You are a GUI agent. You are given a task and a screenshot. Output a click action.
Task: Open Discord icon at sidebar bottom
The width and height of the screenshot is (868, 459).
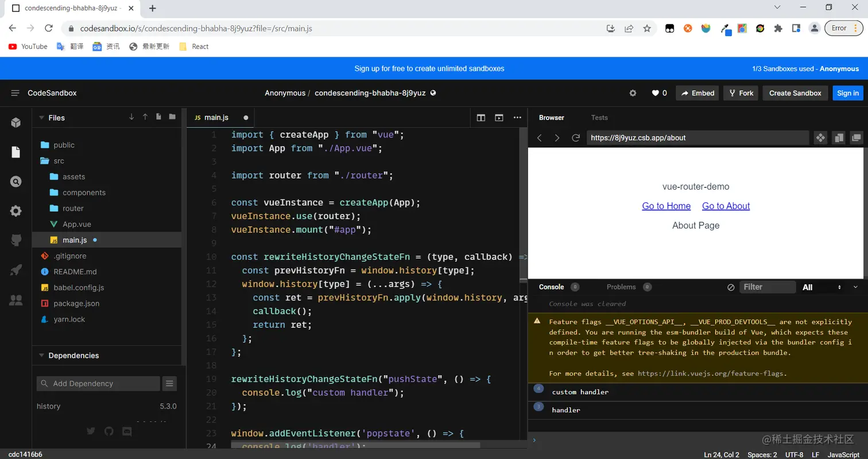[127, 431]
